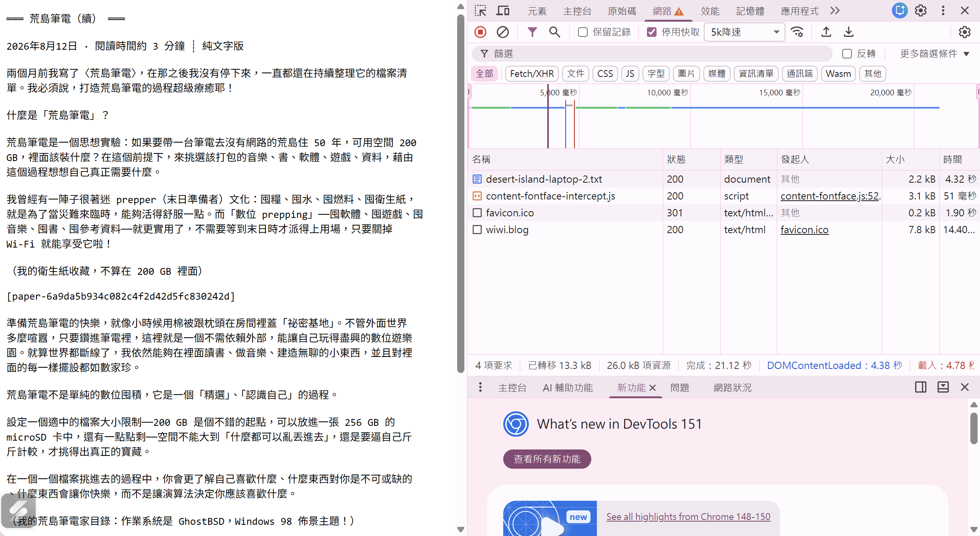This screenshot has height=536, width=980.
Task: Uncheck the 停用快取 checkbox
Action: tap(652, 32)
